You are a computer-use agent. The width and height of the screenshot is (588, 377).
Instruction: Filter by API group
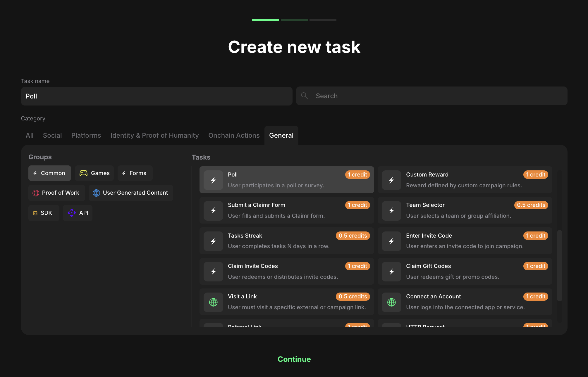coord(78,213)
